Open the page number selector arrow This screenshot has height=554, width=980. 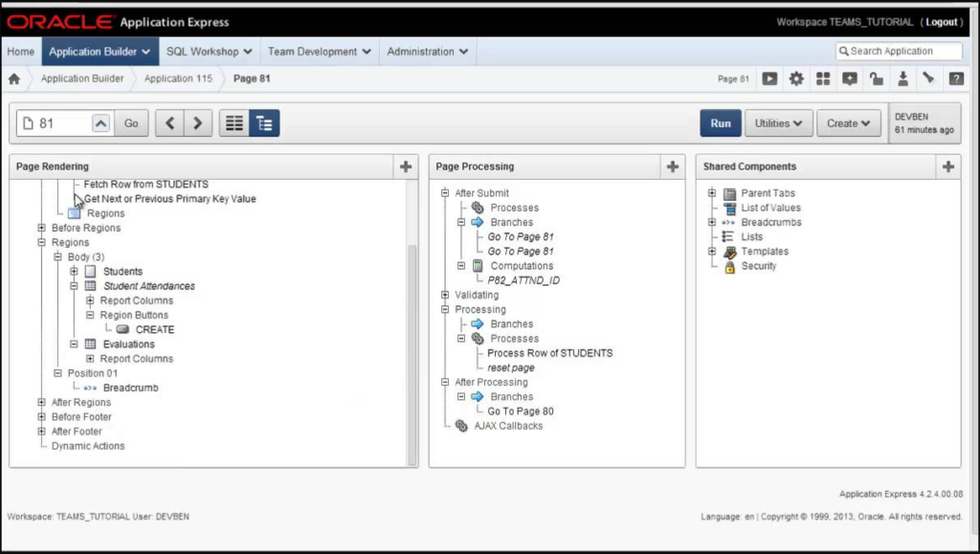[x=101, y=123]
